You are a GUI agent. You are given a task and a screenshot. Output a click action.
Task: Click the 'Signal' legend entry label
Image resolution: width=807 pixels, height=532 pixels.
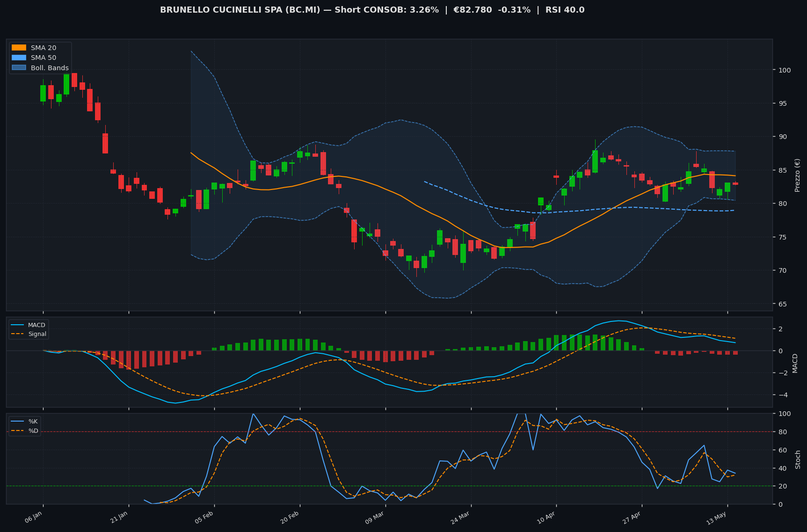point(37,334)
